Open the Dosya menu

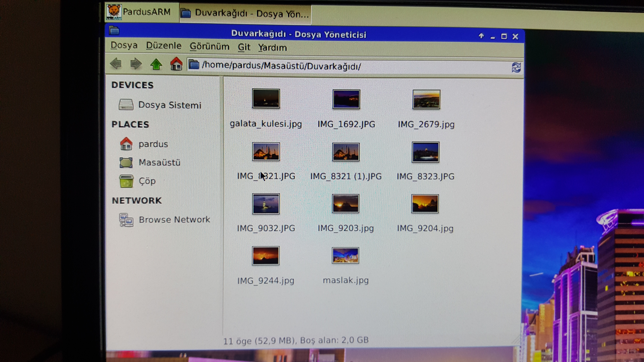click(124, 45)
